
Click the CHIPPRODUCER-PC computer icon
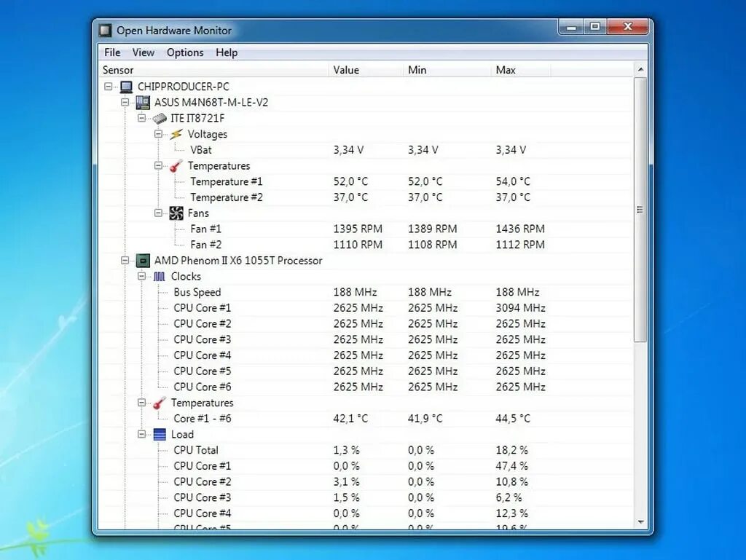126,87
